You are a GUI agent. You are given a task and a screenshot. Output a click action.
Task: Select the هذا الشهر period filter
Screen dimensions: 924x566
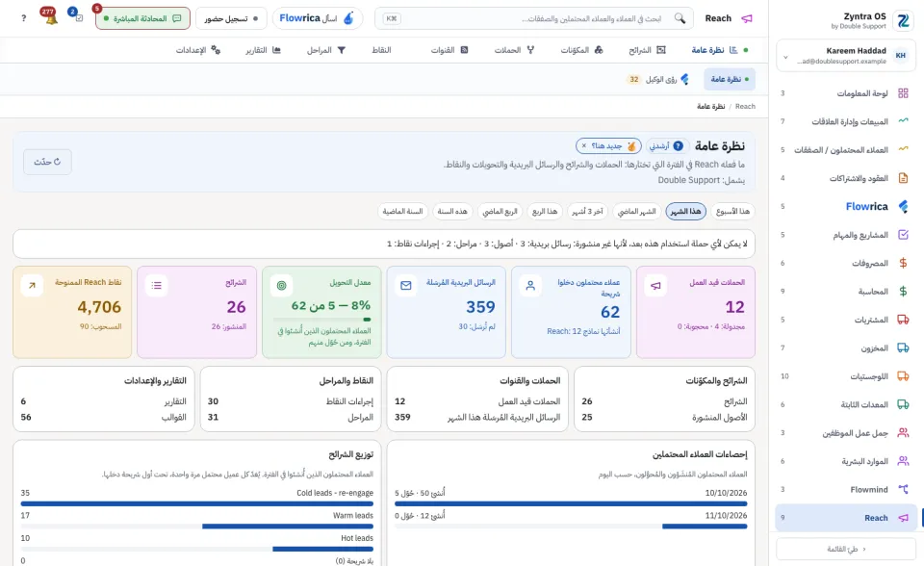(x=686, y=211)
